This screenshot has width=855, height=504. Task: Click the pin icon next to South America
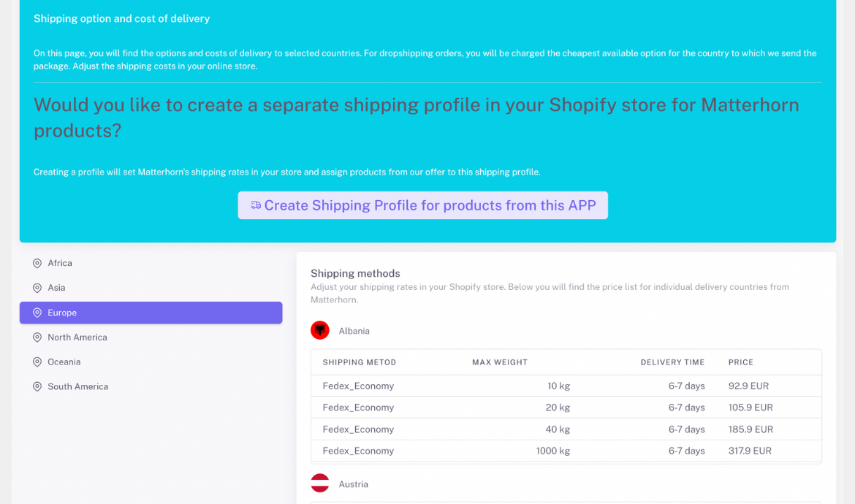[x=37, y=386]
